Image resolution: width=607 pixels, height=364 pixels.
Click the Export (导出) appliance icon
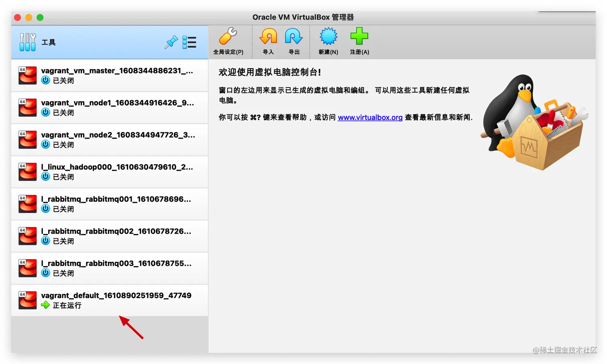(x=294, y=36)
